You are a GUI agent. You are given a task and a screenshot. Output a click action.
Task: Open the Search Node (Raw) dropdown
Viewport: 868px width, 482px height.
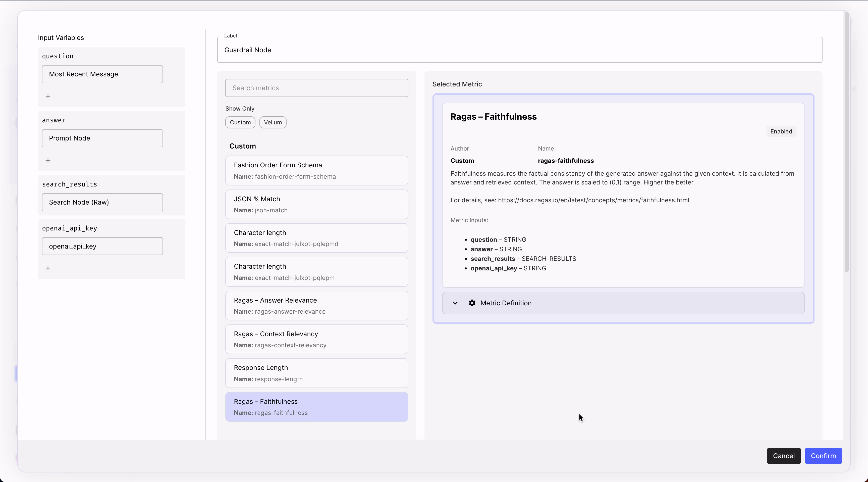tap(102, 202)
